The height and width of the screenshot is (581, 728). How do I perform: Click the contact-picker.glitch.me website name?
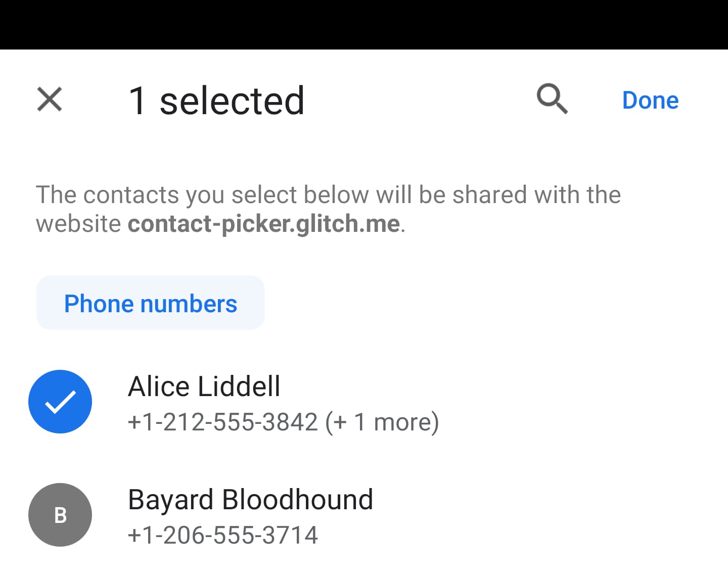[x=263, y=223]
